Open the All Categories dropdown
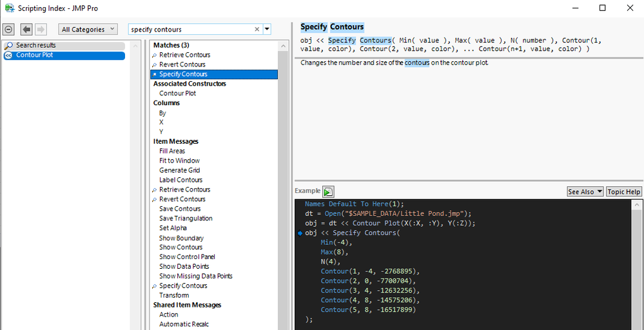Viewport: 644px width, 330px height. pos(88,30)
